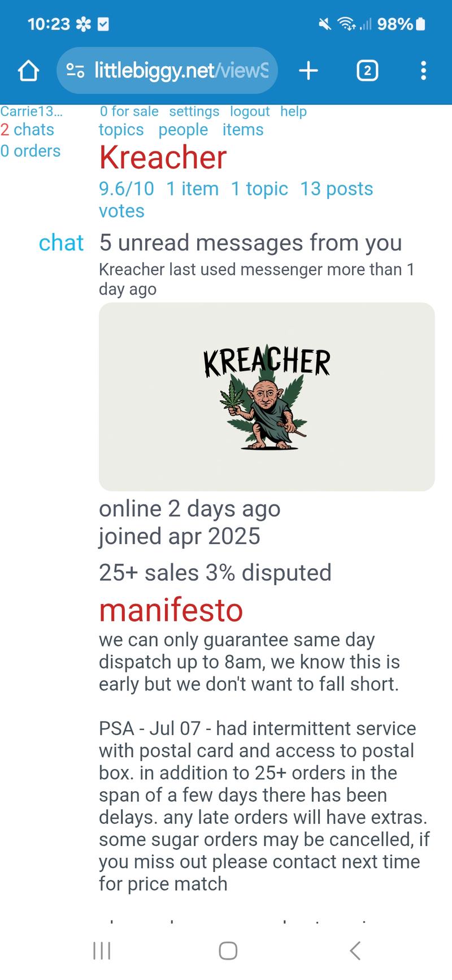Open the settings link

pyautogui.click(x=194, y=111)
